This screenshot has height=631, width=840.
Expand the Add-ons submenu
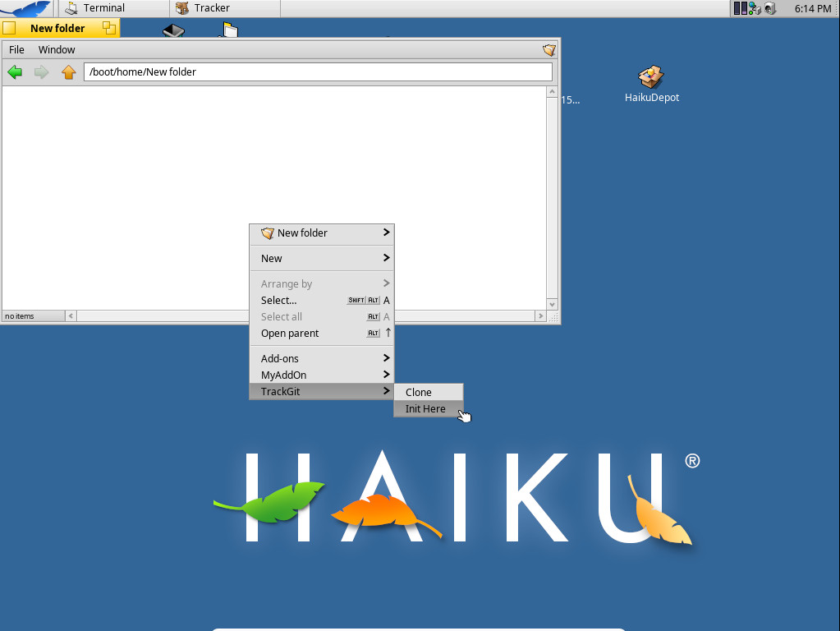322,359
